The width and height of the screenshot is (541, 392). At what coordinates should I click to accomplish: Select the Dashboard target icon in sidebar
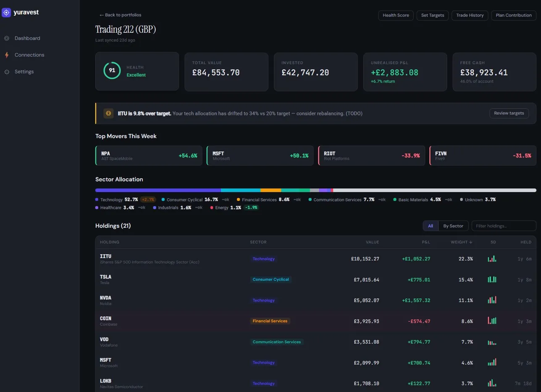tap(7, 38)
